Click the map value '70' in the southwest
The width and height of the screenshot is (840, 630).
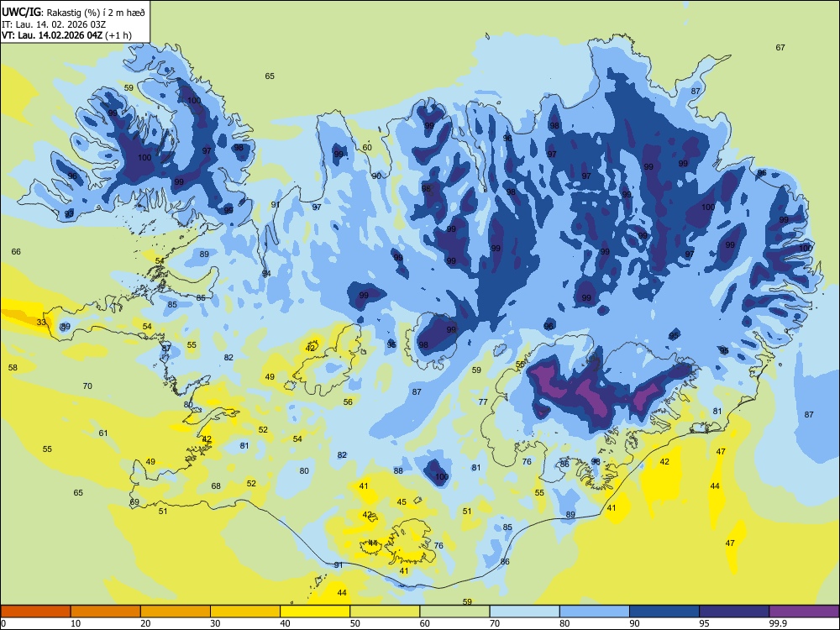click(87, 386)
